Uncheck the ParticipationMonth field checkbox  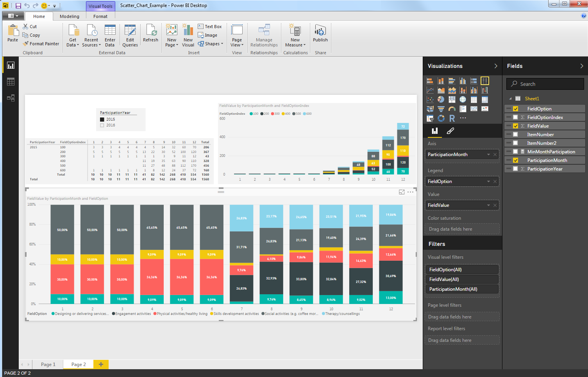515,160
